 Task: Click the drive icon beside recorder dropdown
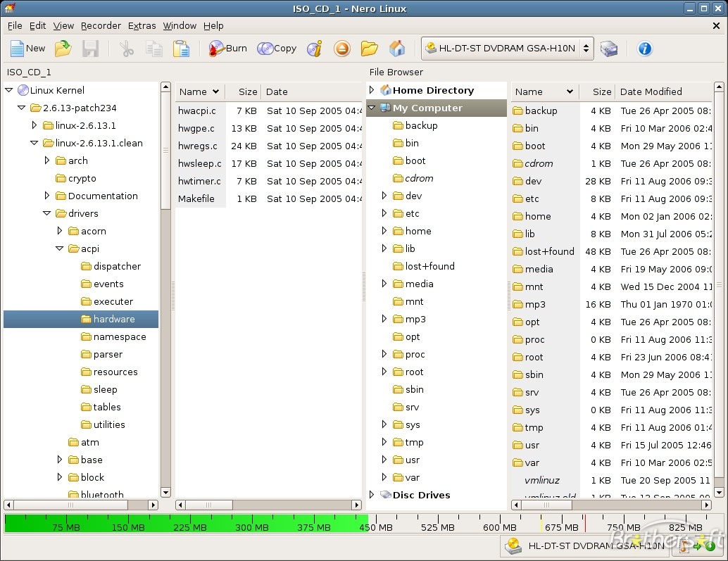(x=609, y=49)
